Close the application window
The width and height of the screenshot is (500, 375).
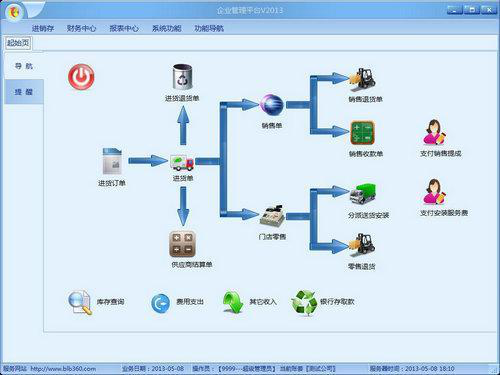click(x=489, y=10)
